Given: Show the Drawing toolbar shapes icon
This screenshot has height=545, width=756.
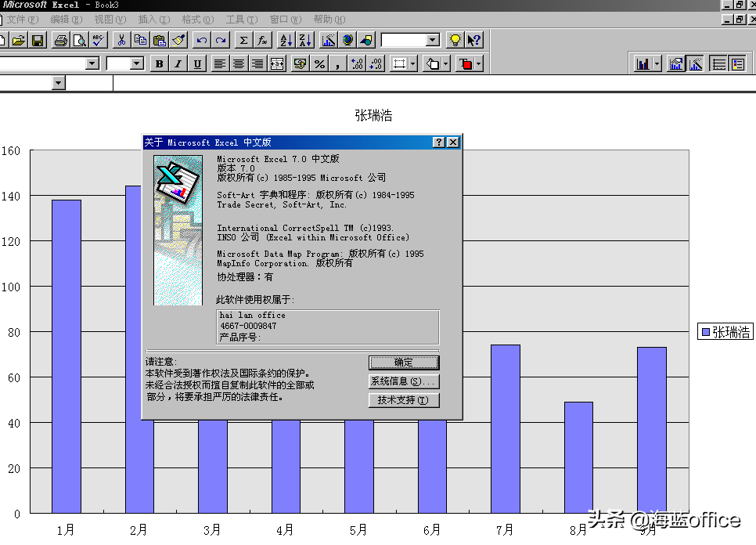Looking at the screenshot, I should click(366, 41).
